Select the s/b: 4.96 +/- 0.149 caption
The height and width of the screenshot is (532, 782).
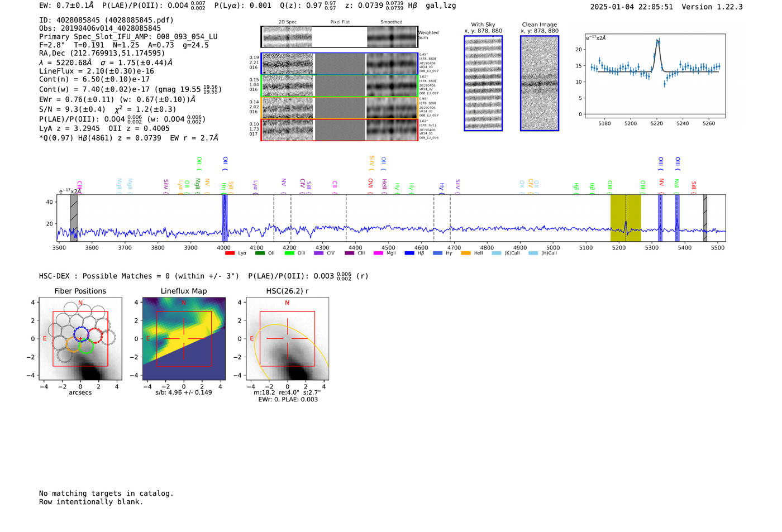point(184,392)
